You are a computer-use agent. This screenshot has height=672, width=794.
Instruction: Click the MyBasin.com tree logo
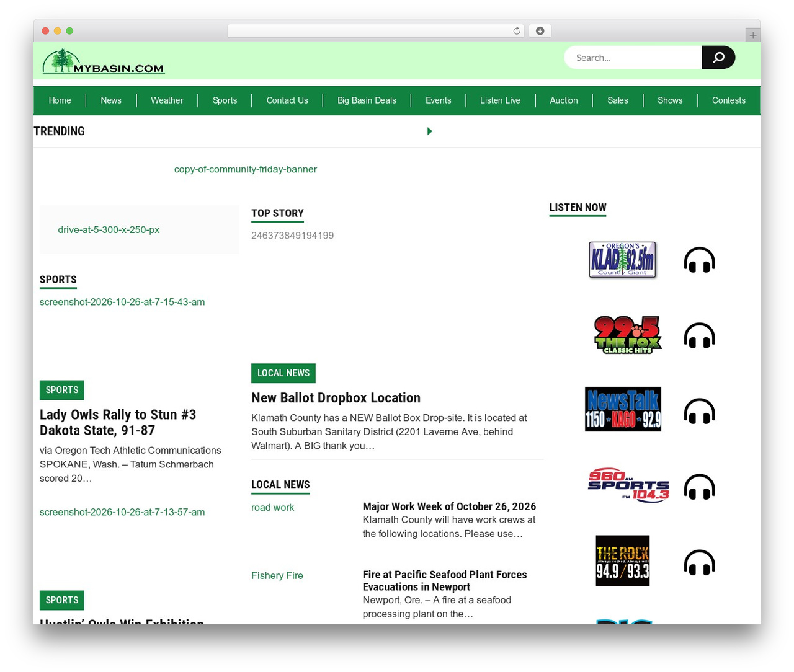103,61
